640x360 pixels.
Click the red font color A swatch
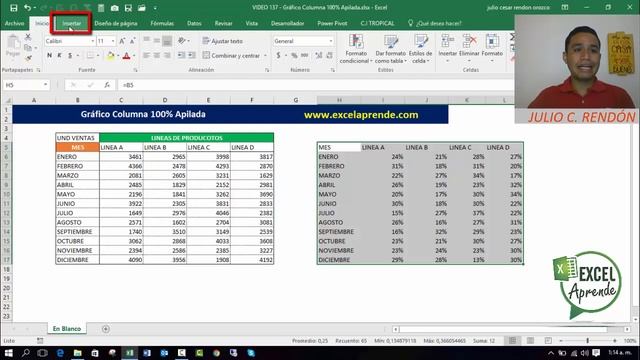click(126, 56)
